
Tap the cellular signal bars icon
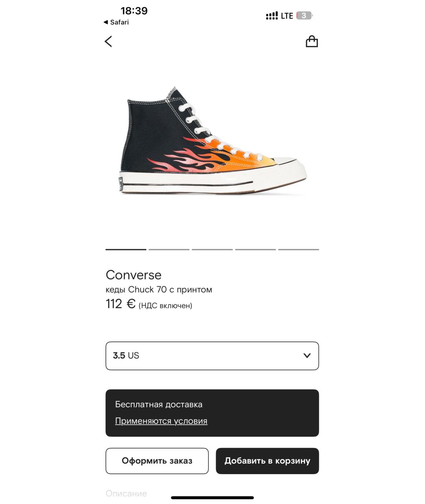tap(272, 16)
